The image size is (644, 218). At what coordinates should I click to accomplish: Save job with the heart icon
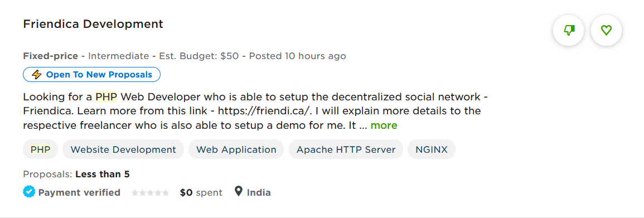[x=606, y=30]
